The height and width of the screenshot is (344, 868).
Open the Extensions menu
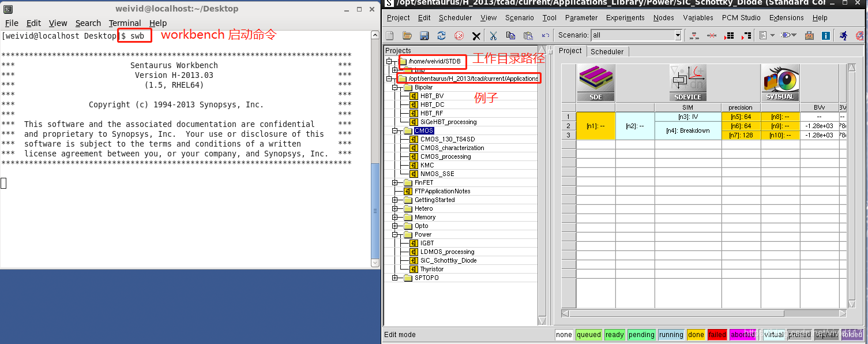click(x=787, y=18)
